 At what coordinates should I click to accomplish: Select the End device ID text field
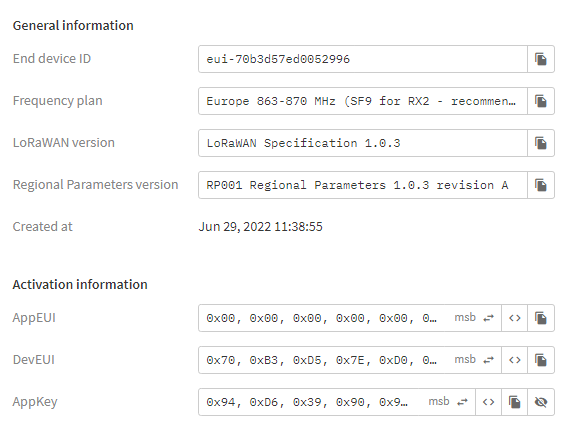click(363, 59)
